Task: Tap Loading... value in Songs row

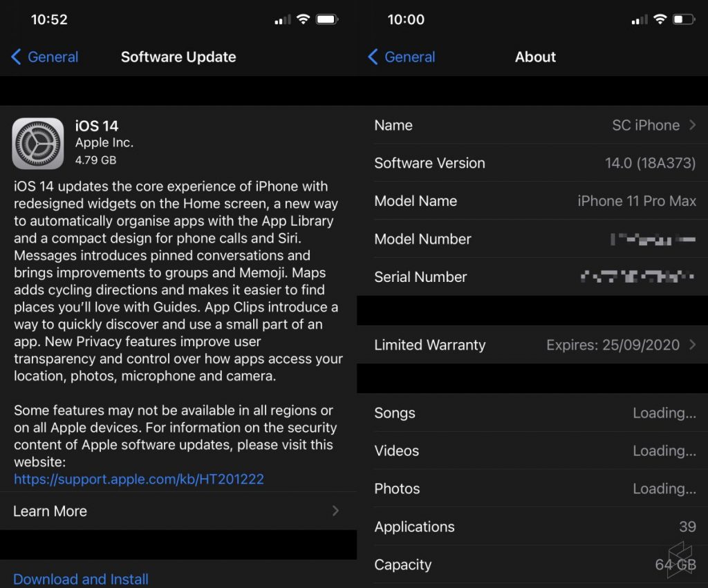Action: [664, 413]
